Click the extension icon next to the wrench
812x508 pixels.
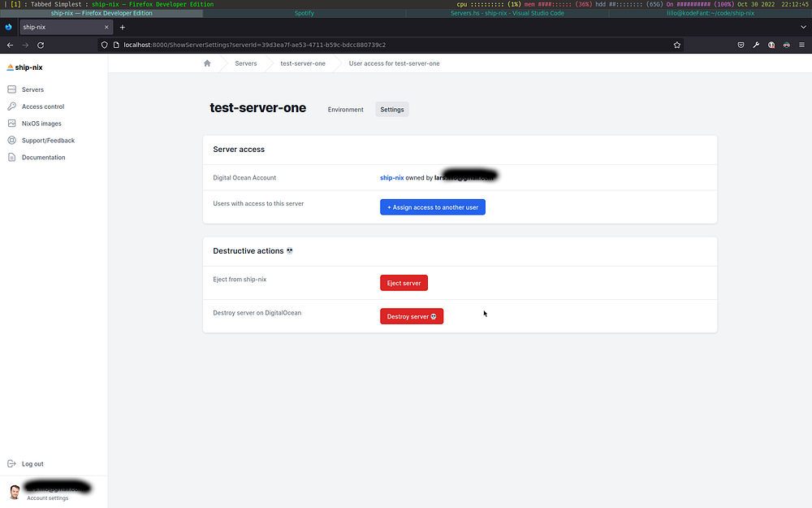(x=771, y=45)
